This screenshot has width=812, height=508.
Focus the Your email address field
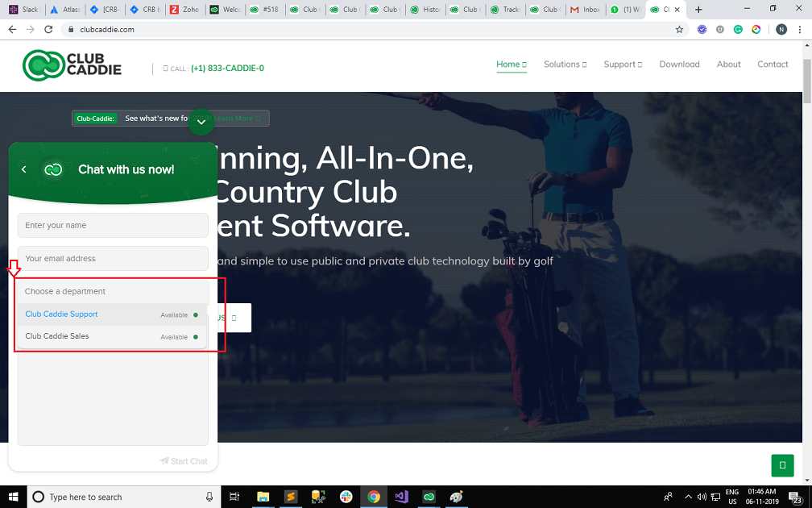[113, 258]
